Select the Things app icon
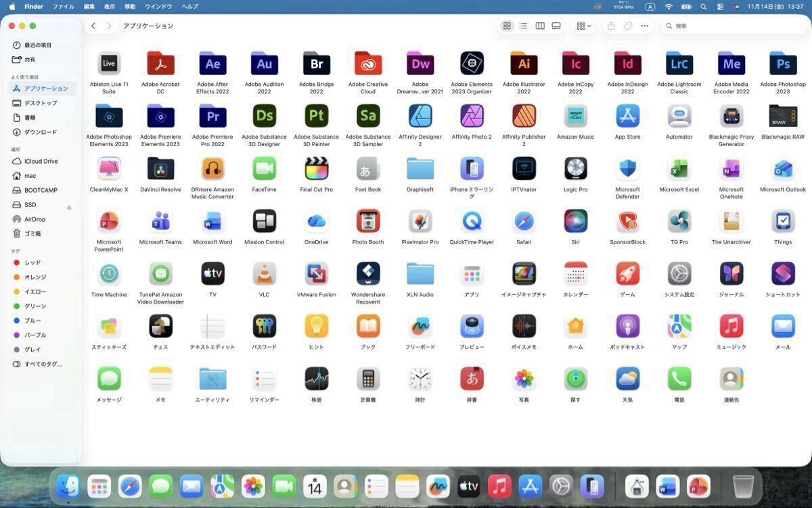The width and height of the screenshot is (812, 508). 783,221
